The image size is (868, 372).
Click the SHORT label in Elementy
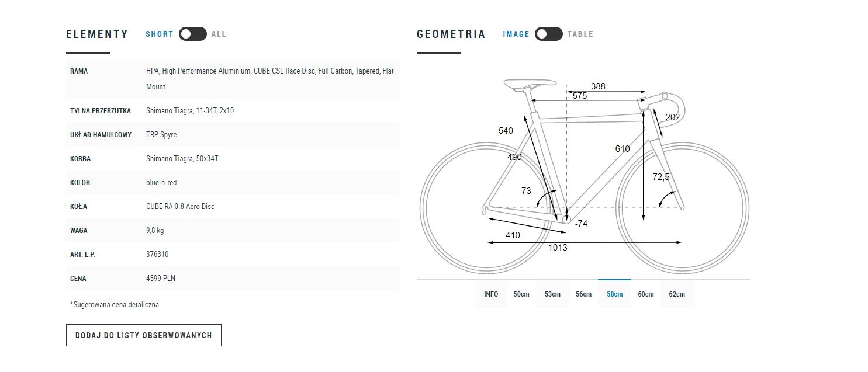click(160, 34)
